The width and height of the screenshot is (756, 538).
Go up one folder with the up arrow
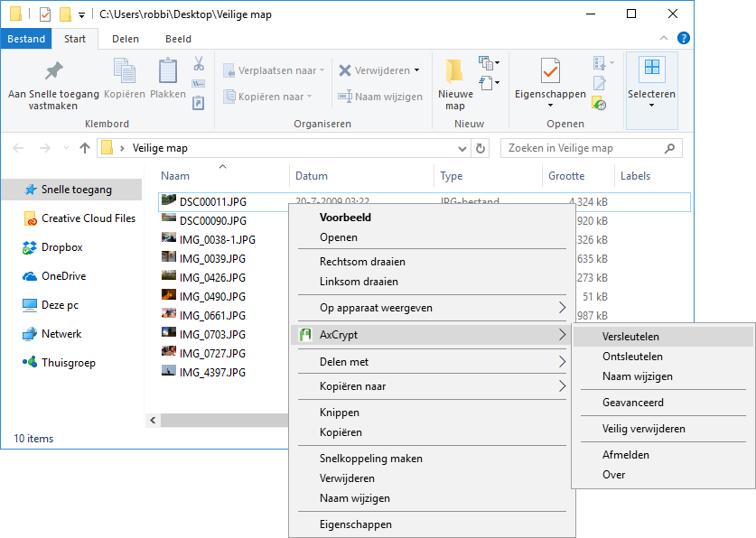pos(85,148)
